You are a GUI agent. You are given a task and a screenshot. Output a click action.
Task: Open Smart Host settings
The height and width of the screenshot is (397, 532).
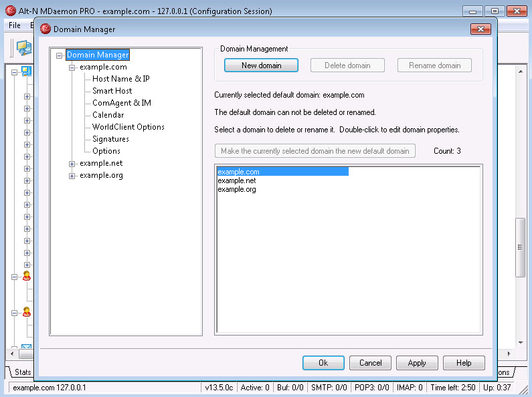pyautogui.click(x=112, y=91)
